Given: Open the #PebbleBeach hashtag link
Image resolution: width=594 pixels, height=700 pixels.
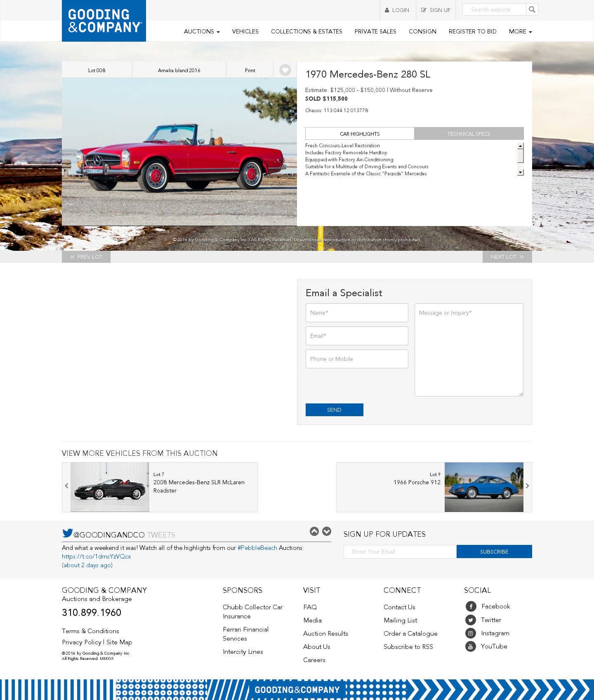Looking at the screenshot, I should point(257,548).
